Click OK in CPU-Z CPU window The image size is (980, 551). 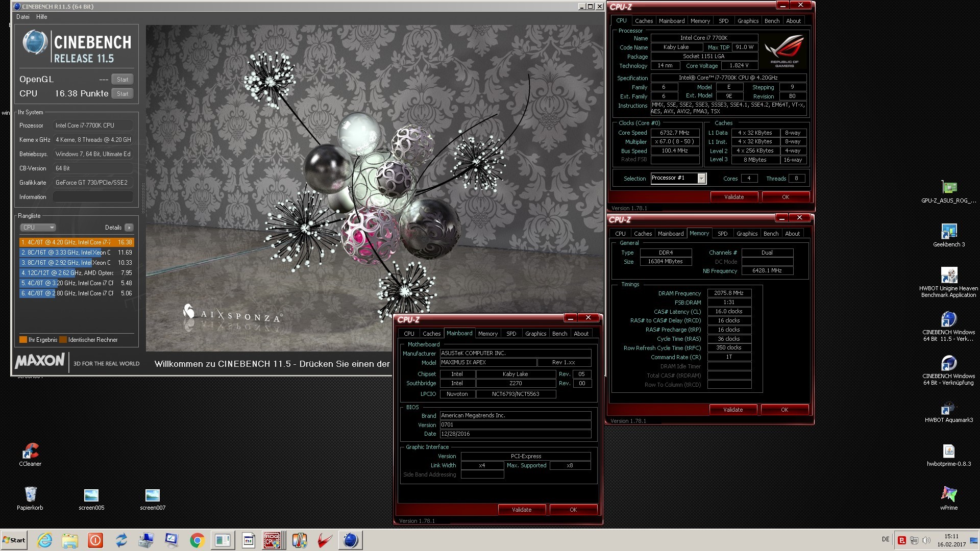point(786,197)
